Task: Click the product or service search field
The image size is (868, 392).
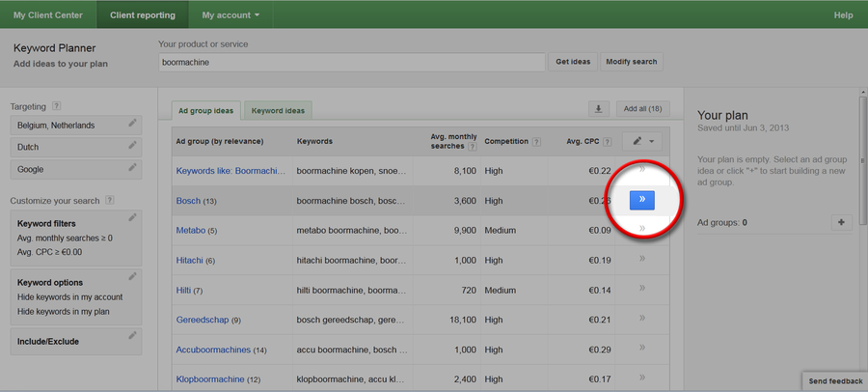Action: [352, 62]
